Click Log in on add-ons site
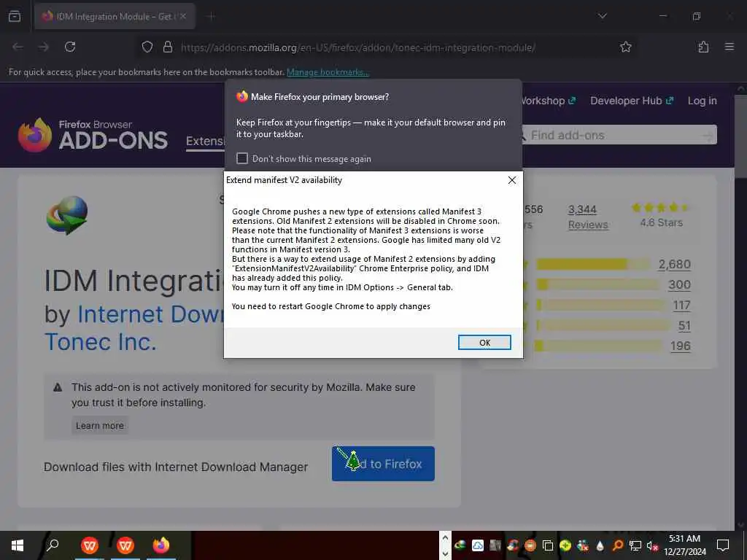Viewport: 747px width, 560px height. [x=702, y=101]
